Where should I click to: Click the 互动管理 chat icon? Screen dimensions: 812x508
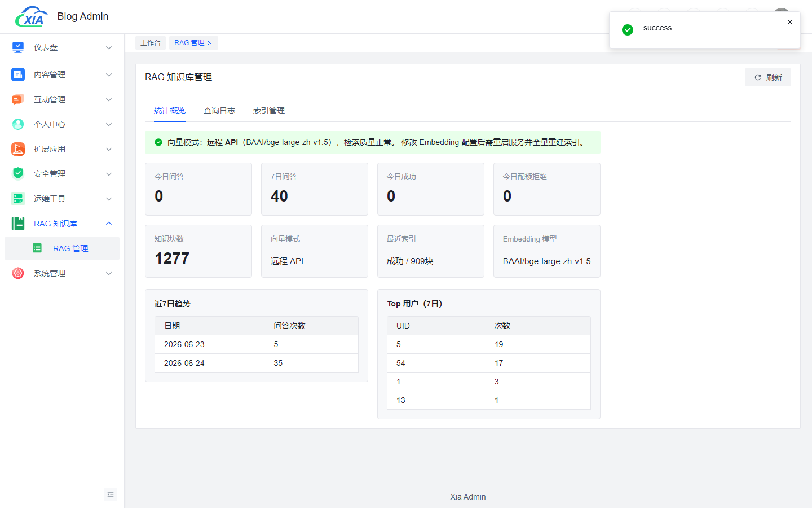point(18,99)
